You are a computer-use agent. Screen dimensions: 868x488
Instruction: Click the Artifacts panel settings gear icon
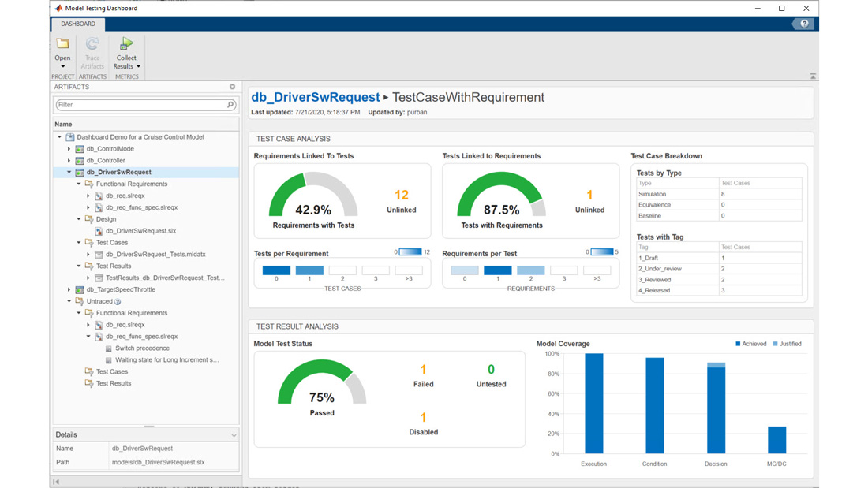coord(232,87)
